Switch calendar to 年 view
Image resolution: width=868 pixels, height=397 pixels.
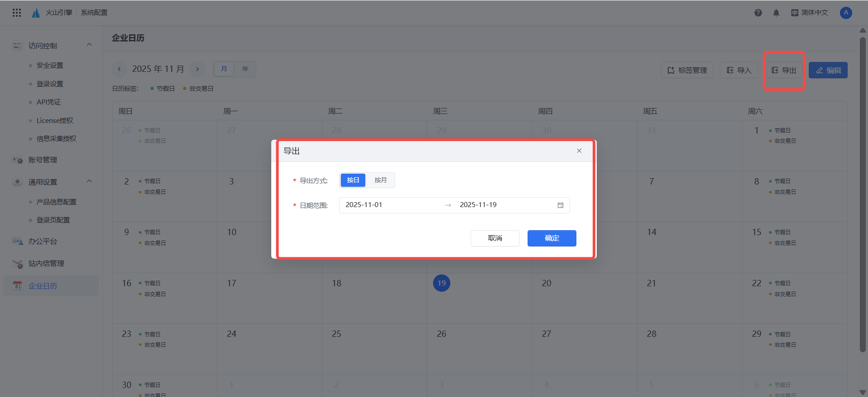pos(245,69)
